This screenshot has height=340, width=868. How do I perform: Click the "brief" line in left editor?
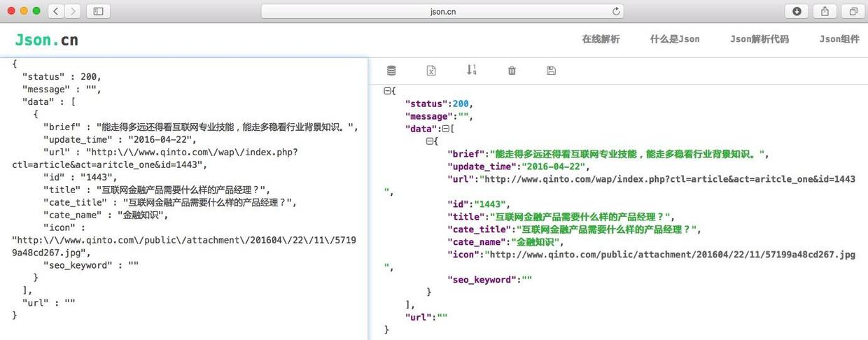click(x=202, y=127)
